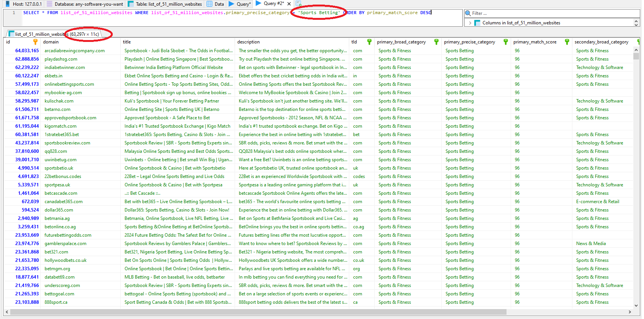This screenshot has height=319, width=644.
Task: Click the key icon in primary_broad_category header
Action: [436, 42]
